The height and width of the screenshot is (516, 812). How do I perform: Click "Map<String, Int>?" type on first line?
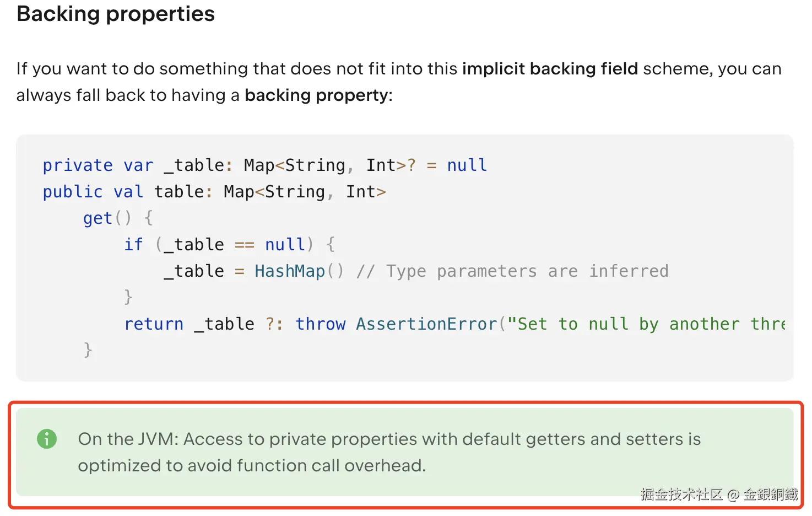point(329,165)
